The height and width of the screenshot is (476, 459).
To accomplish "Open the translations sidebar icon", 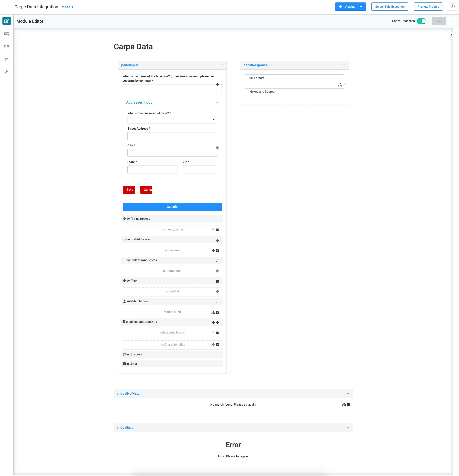I will (x=7, y=46).
